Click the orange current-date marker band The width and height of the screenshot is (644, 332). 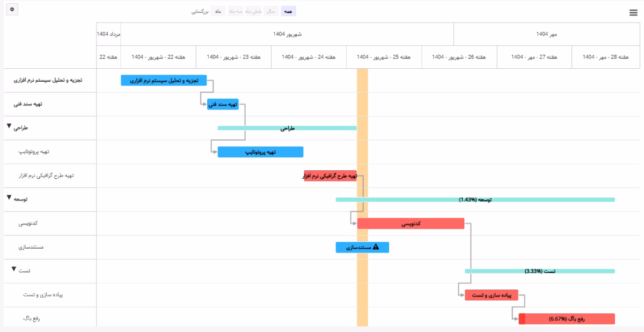point(362,197)
